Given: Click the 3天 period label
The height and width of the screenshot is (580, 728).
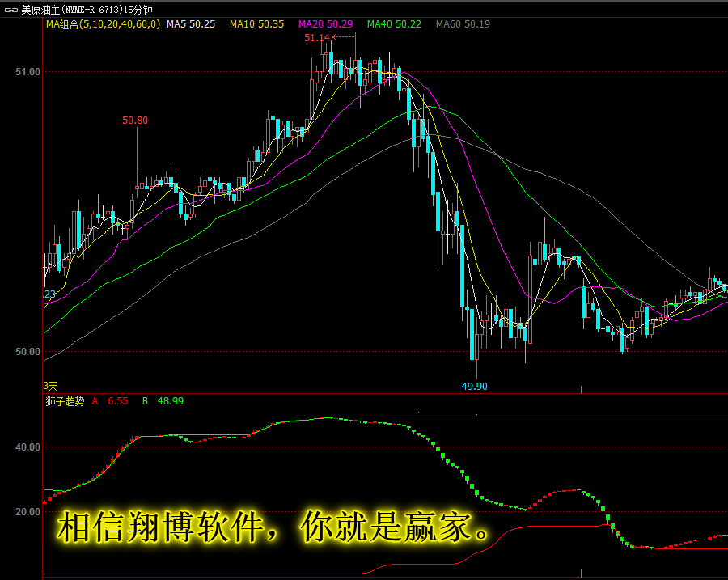Looking at the screenshot, I should [51, 386].
